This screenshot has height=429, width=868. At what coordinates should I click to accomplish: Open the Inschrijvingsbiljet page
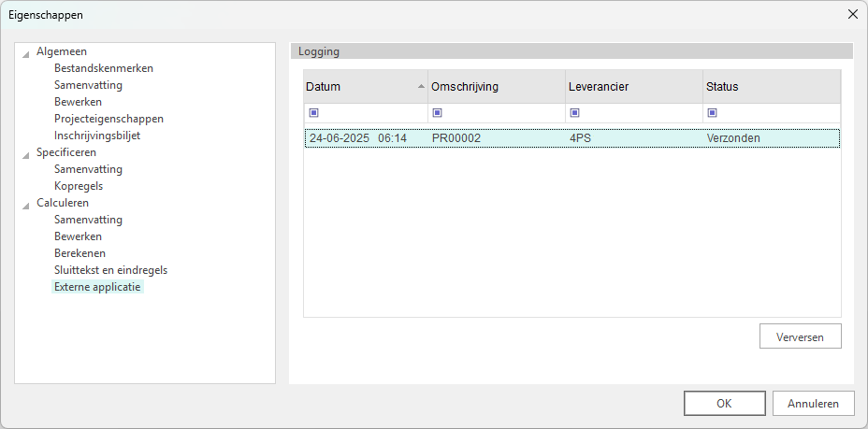(96, 136)
